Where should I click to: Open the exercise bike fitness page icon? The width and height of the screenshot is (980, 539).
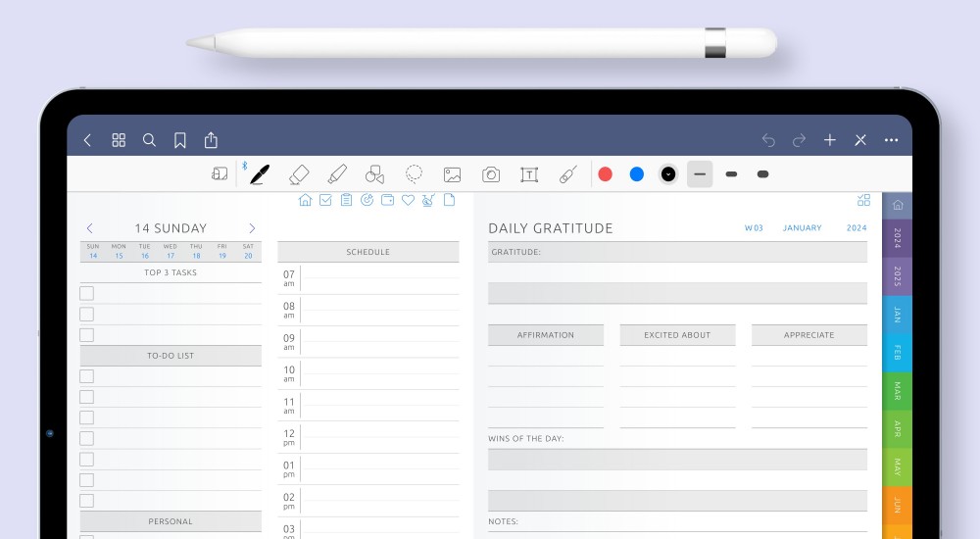point(428,200)
